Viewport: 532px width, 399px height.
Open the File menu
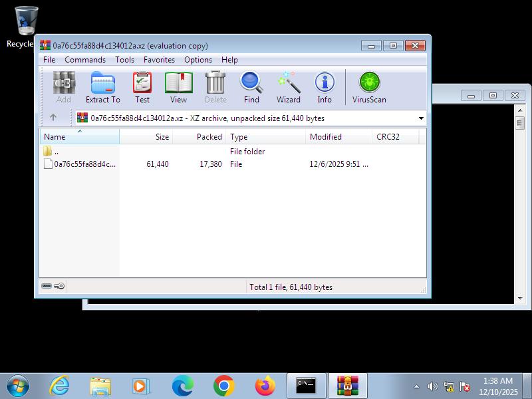[x=49, y=60]
